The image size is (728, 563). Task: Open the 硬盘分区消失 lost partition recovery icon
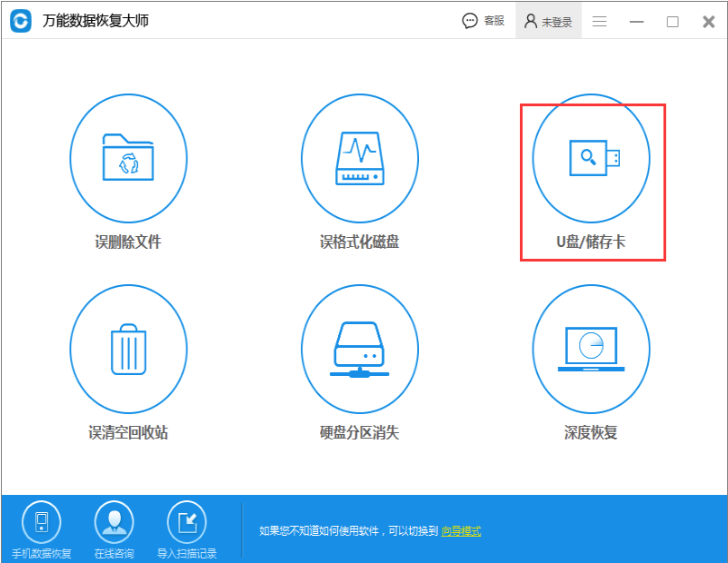point(360,350)
